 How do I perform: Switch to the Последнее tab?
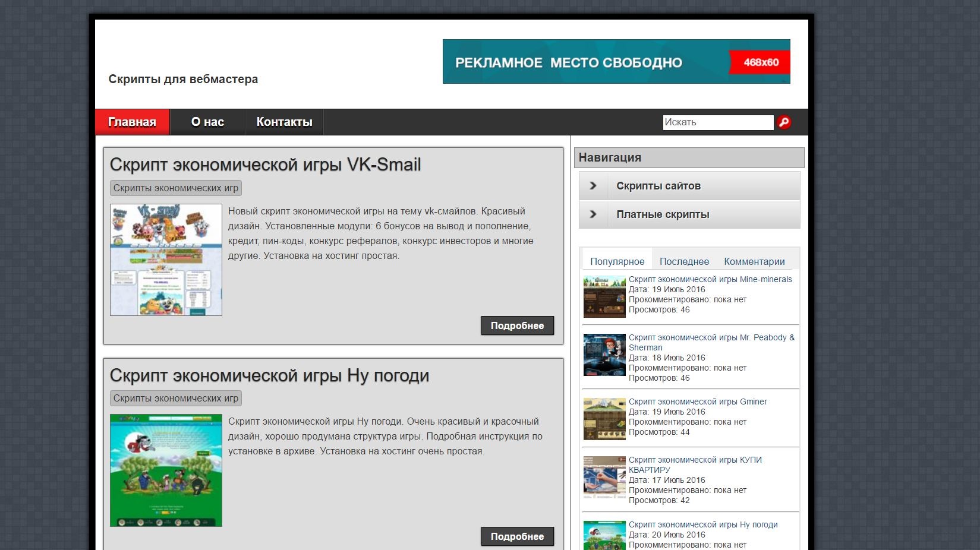(x=684, y=261)
